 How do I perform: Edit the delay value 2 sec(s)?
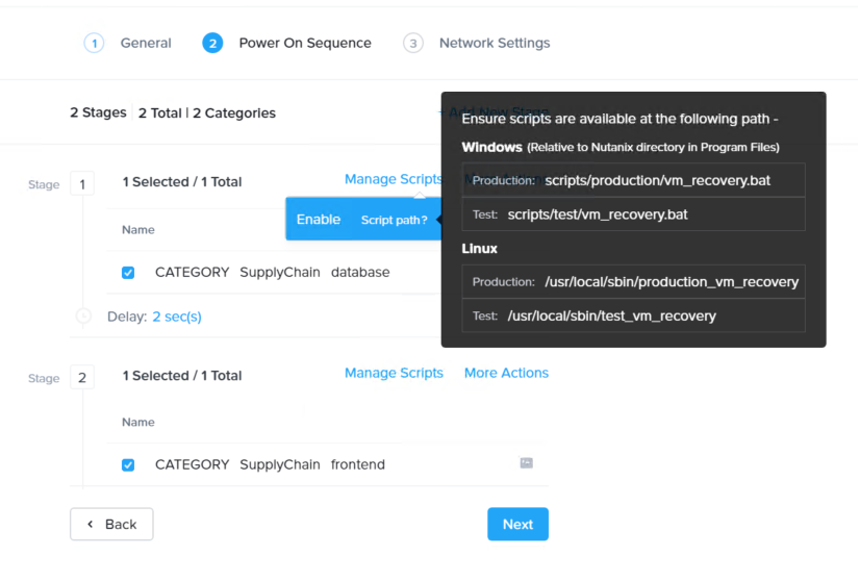[177, 317]
